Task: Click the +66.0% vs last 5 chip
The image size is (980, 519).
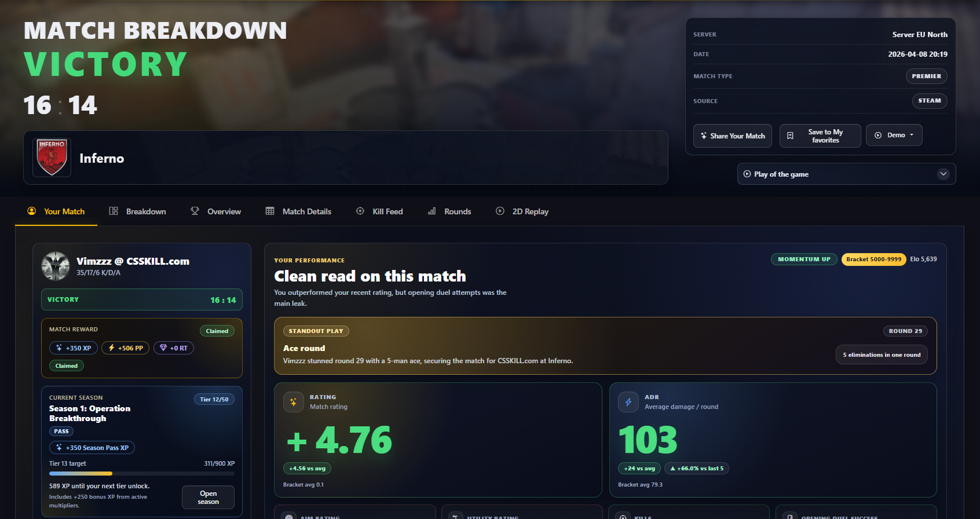Action: [x=697, y=468]
